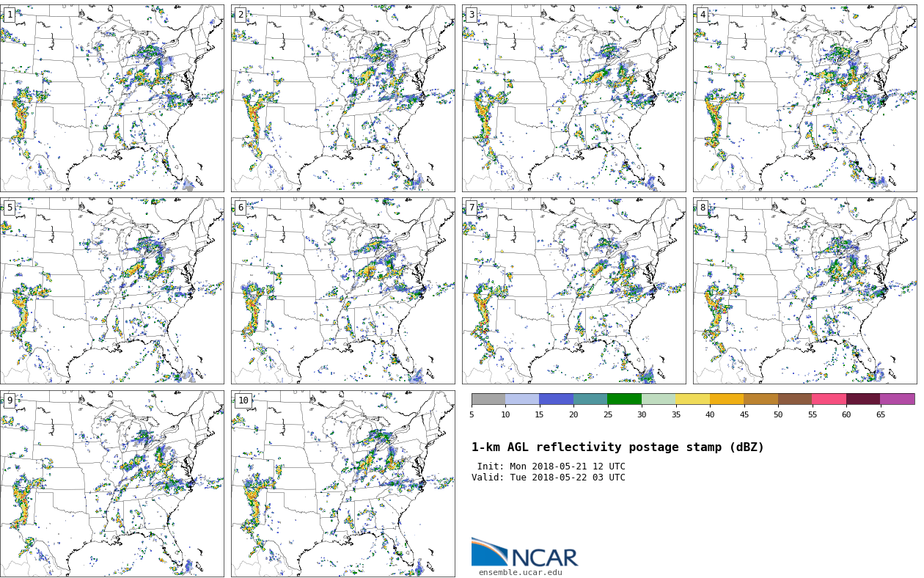Click the colorbar tick label '65'

880,414
